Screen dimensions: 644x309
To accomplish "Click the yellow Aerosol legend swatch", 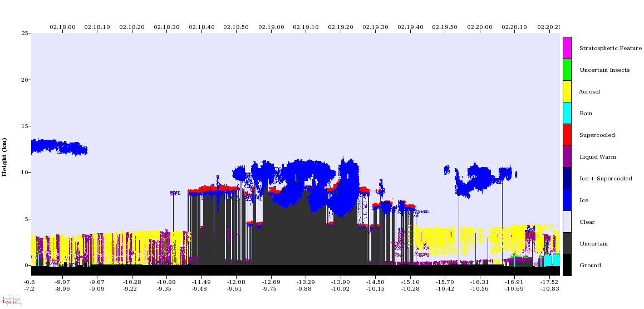I will point(567,91).
